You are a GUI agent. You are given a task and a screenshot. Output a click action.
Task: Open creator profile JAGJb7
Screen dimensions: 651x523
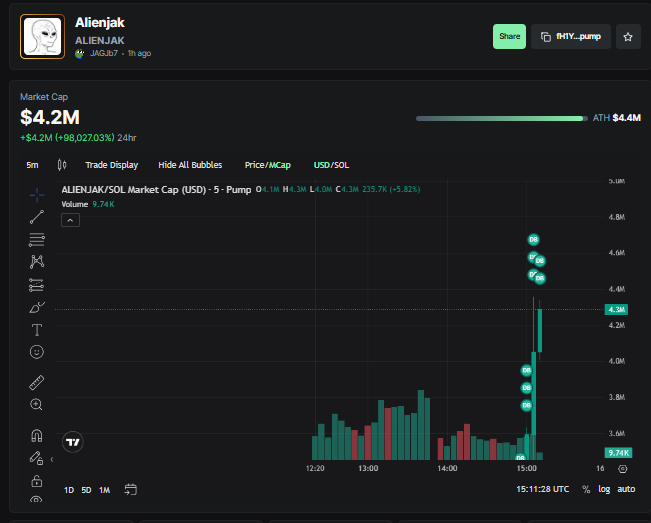pos(103,53)
